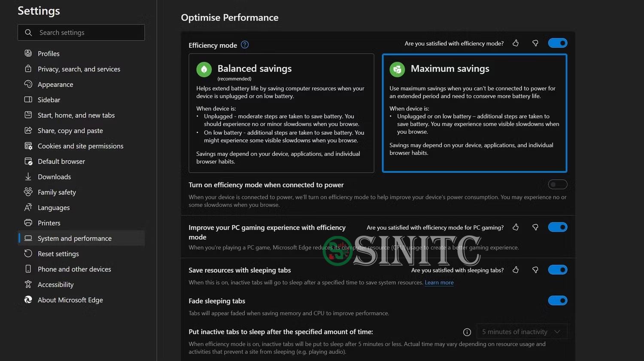The height and width of the screenshot is (361, 644).
Task: Open the 5 minutes of inactivity dropdown
Action: coord(522,332)
